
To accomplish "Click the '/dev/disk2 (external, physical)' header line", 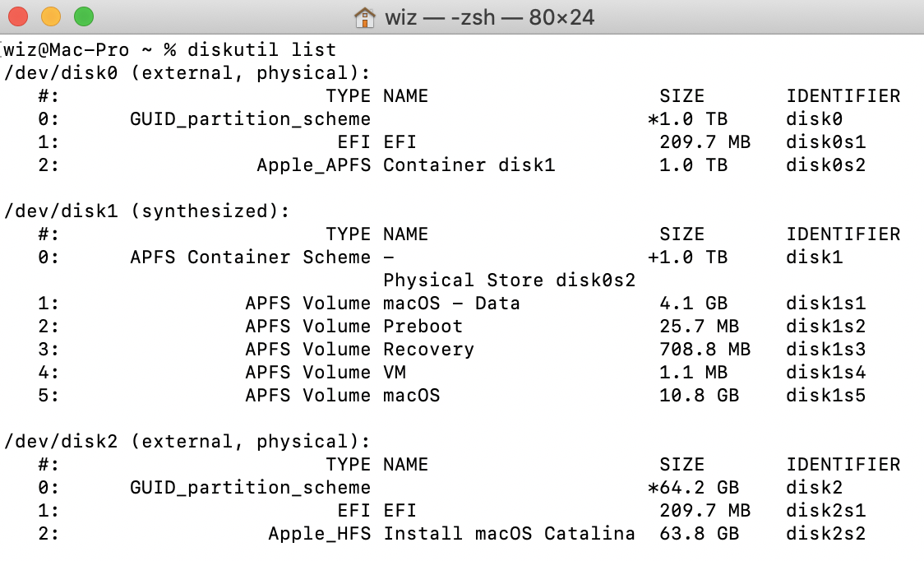I will point(187,441).
